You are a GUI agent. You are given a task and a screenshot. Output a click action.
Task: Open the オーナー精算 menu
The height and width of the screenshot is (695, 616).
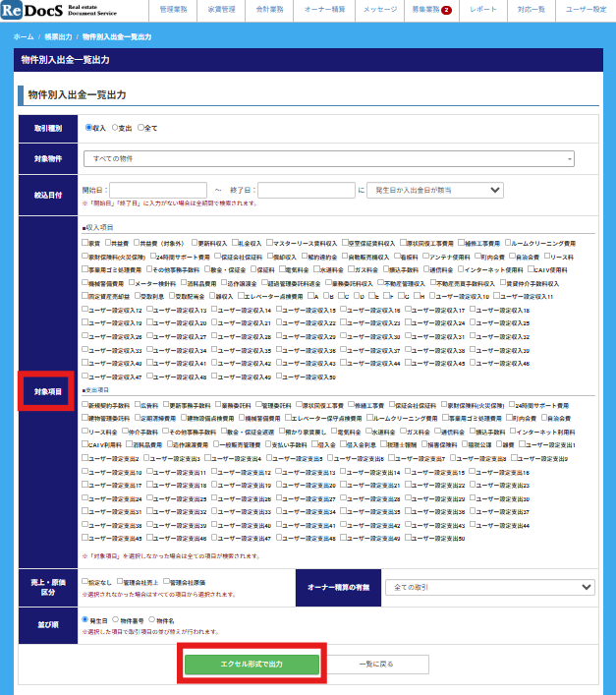click(324, 9)
